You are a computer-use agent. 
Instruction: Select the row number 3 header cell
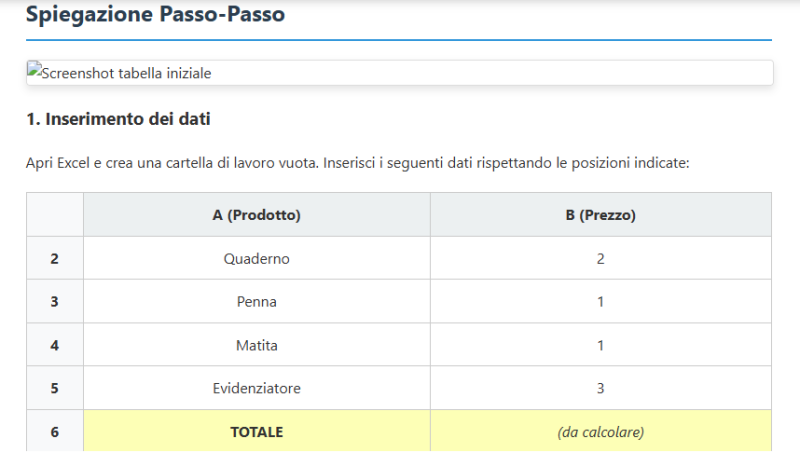pos(55,302)
